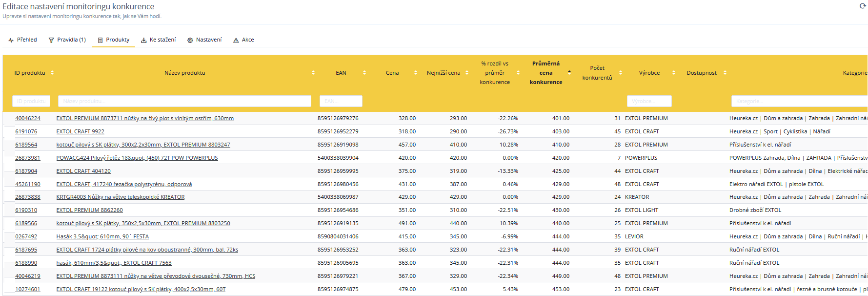The height and width of the screenshot is (296, 868).
Task: Open the Přehled tab
Action: (x=23, y=40)
